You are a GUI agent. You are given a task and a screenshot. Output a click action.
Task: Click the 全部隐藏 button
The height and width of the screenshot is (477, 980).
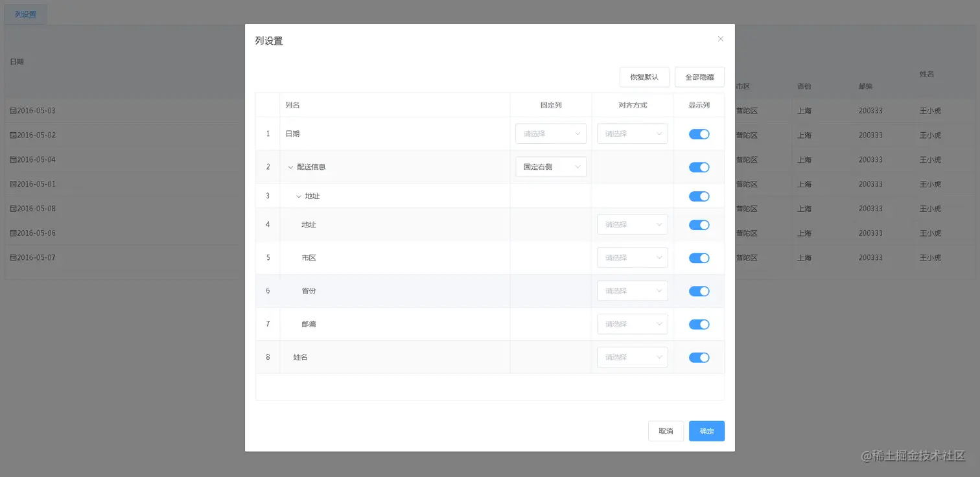point(699,77)
